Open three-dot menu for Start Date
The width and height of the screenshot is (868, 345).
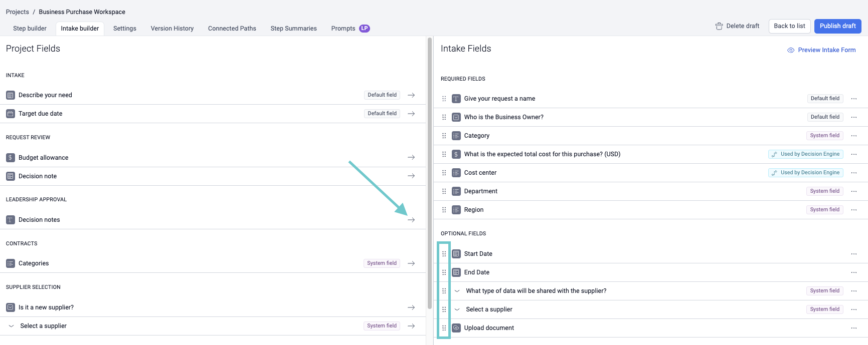[x=853, y=254]
